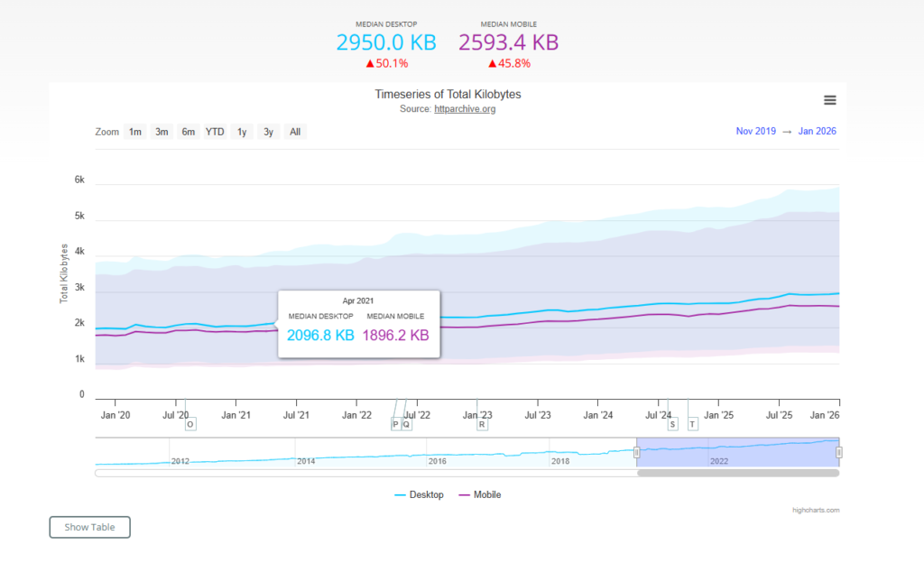This screenshot has height=563, width=924.
Task: Click the O flag marker on timeline
Action: [189, 424]
